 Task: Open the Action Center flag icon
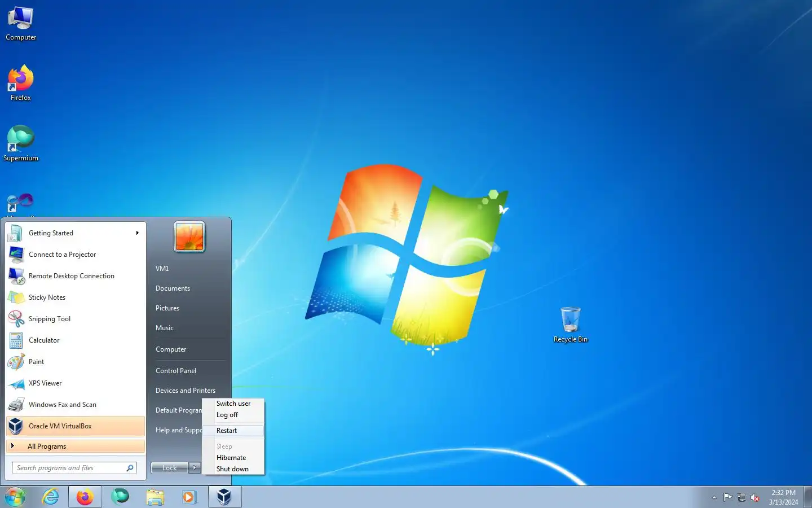727,497
